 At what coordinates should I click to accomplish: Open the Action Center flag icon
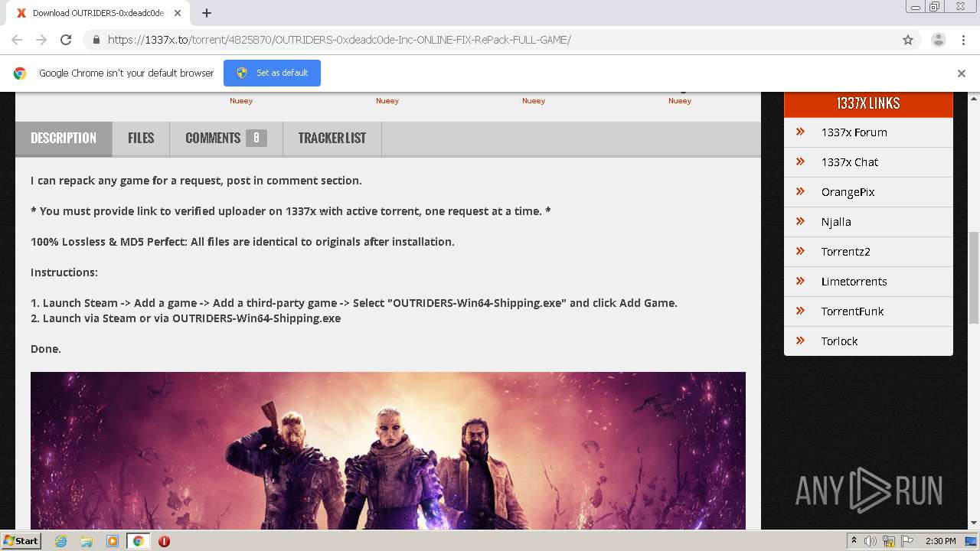tap(907, 541)
